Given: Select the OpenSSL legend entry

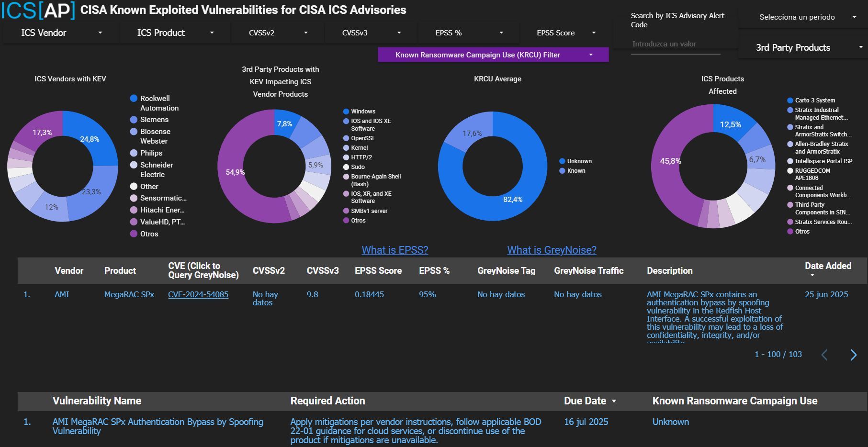Looking at the screenshot, I should 360,138.
